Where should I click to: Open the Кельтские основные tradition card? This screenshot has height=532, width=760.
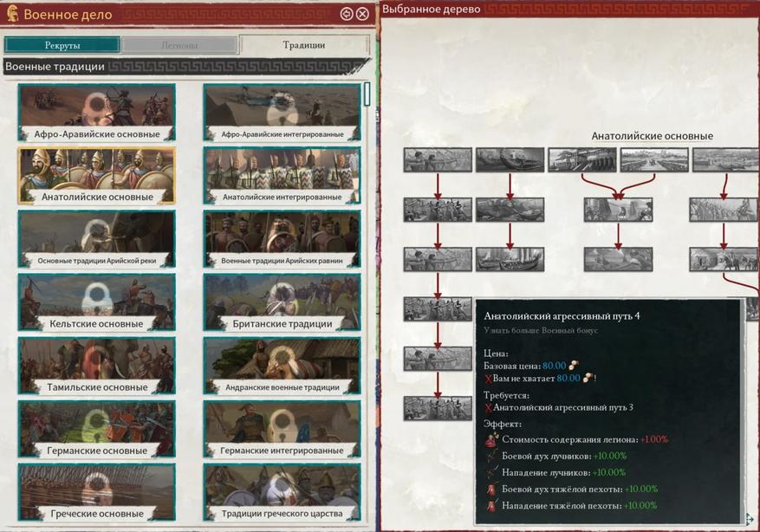(x=97, y=302)
